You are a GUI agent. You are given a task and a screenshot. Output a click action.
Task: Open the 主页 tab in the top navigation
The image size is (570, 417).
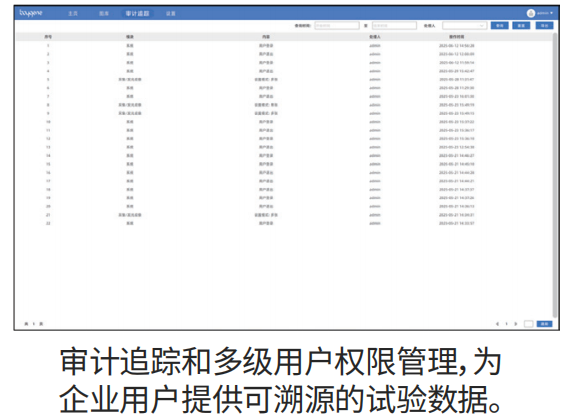(x=73, y=13)
